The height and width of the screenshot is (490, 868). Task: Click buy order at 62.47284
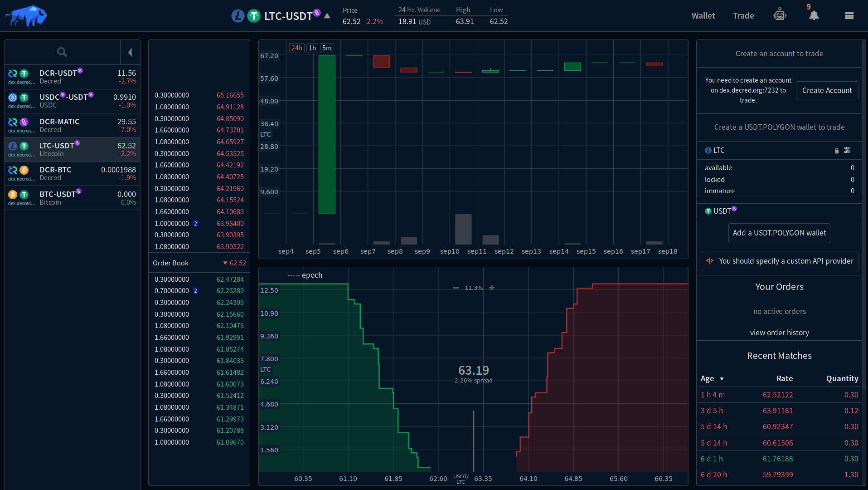pyautogui.click(x=199, y=279)
